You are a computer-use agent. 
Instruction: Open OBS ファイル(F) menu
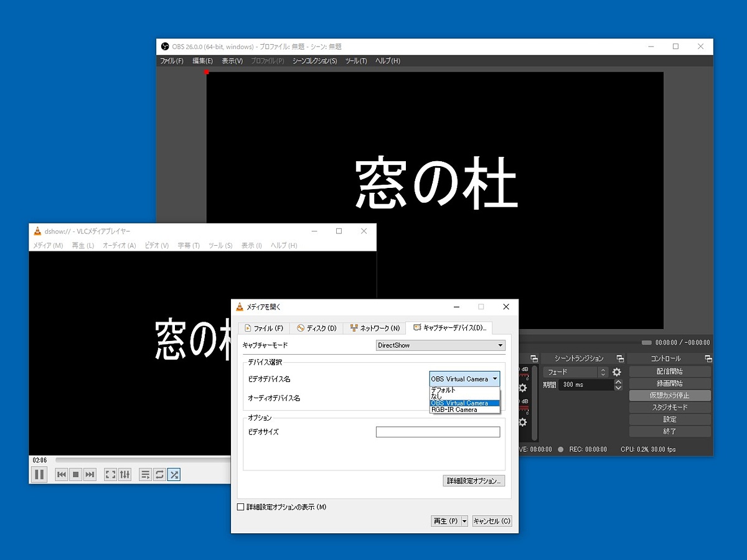[172, 61]
